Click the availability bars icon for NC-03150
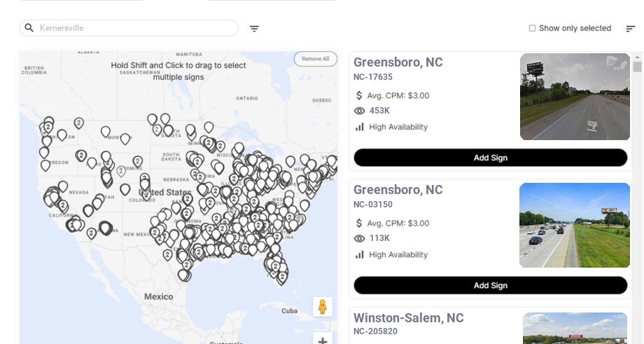Screen dimensions: 644x344 [360, 254]
